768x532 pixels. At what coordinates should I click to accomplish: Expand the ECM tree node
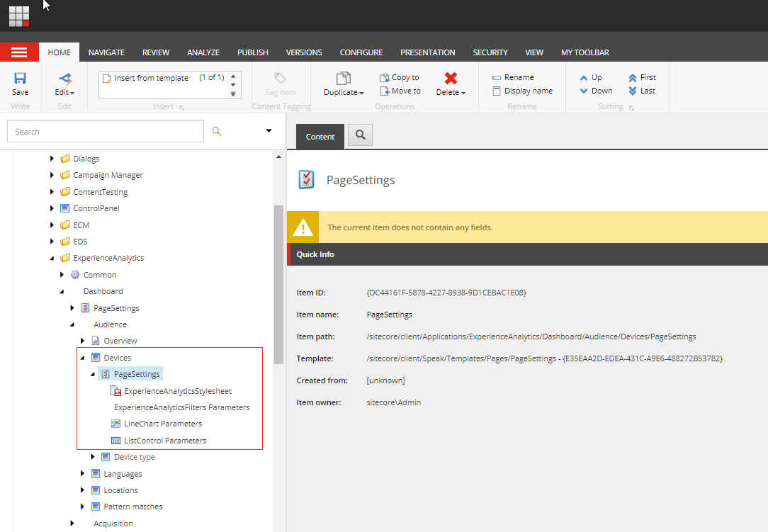pos(52,225)
